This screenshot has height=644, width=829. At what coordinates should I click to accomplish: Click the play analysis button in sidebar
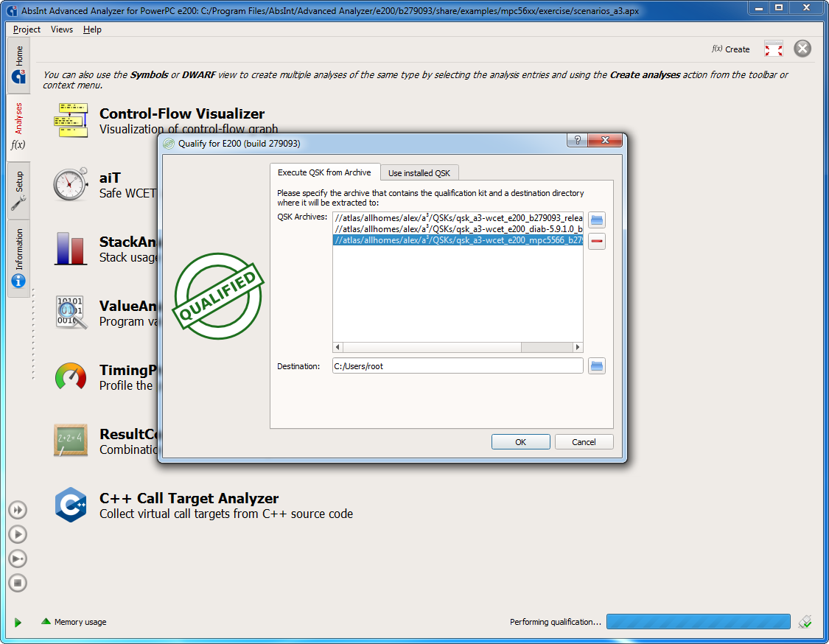click(18, 534)
